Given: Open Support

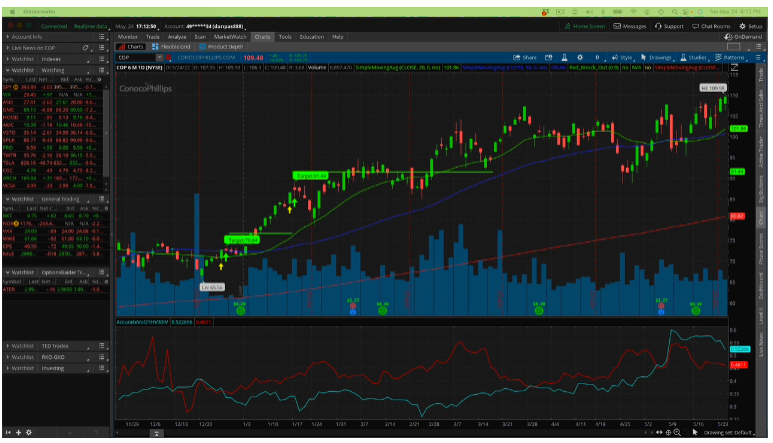Looking at the screenshot, I should pyautogui.click(x=669, y=26).
